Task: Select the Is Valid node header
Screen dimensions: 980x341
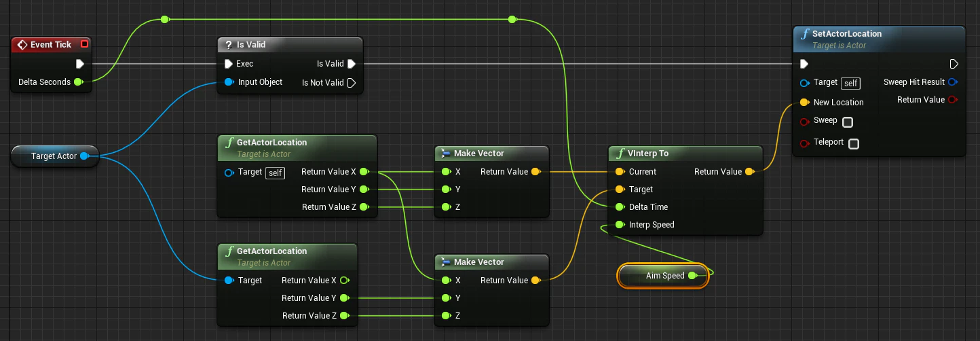Action: pyautogui.click(x=290, y=45)
